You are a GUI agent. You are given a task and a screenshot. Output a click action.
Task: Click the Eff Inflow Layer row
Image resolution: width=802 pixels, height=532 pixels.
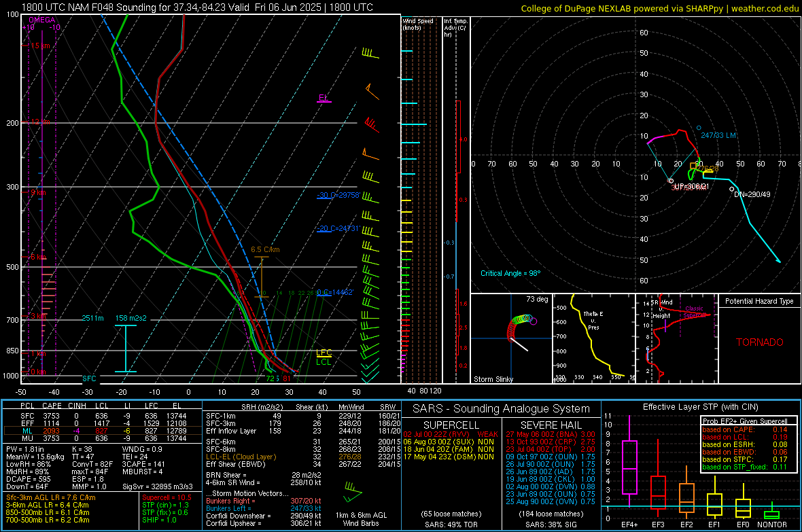coord(303,431)
